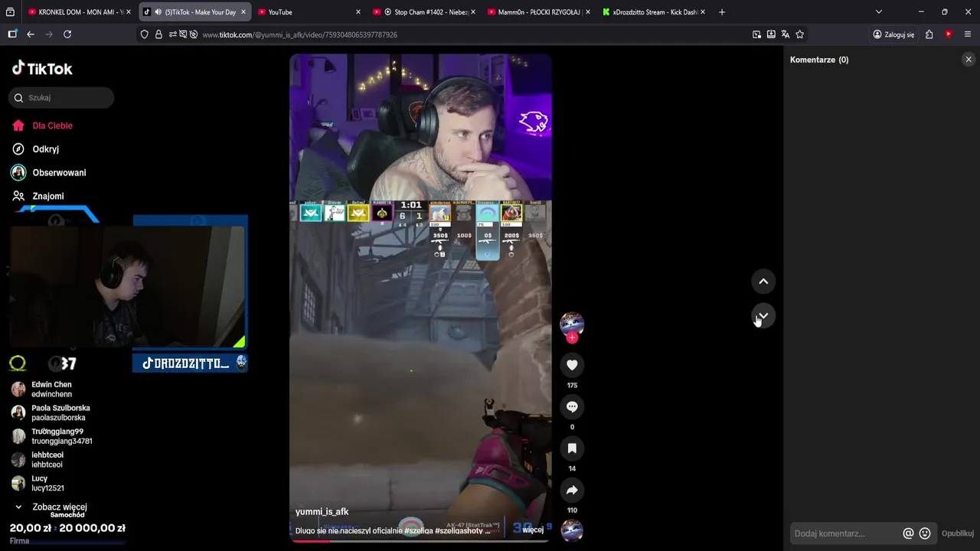980x551 pixels.
Task: Close the YouTube browser tab
Action: click(x=358, y=12)
